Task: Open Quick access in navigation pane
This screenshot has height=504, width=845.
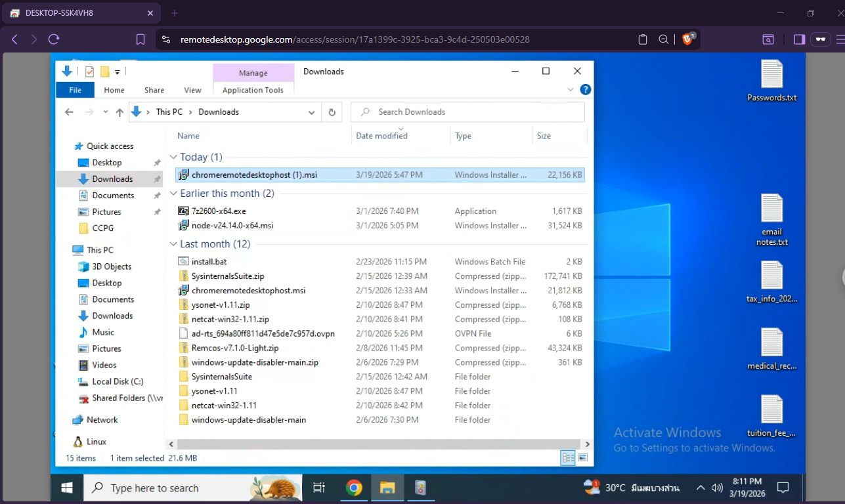Action: coord(110,146)
